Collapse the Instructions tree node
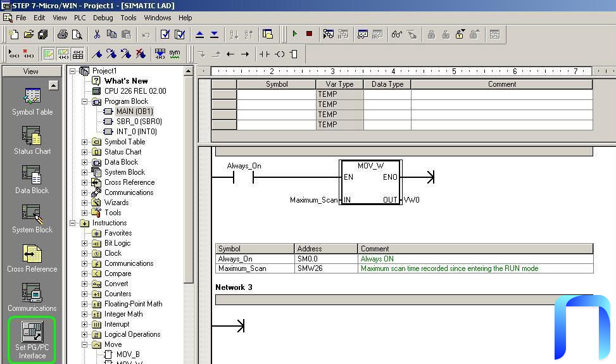 pyautogui.click(x=73, y=223)
